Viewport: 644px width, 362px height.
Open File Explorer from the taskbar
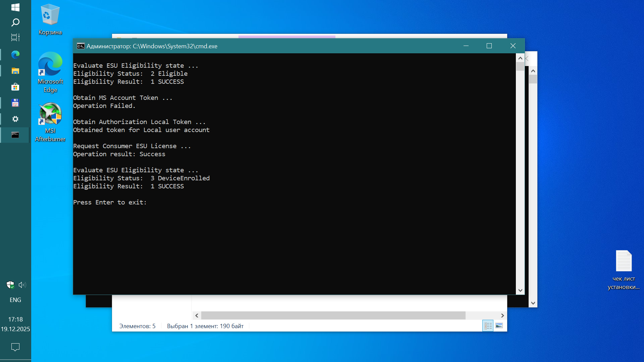tap(15, 71)
